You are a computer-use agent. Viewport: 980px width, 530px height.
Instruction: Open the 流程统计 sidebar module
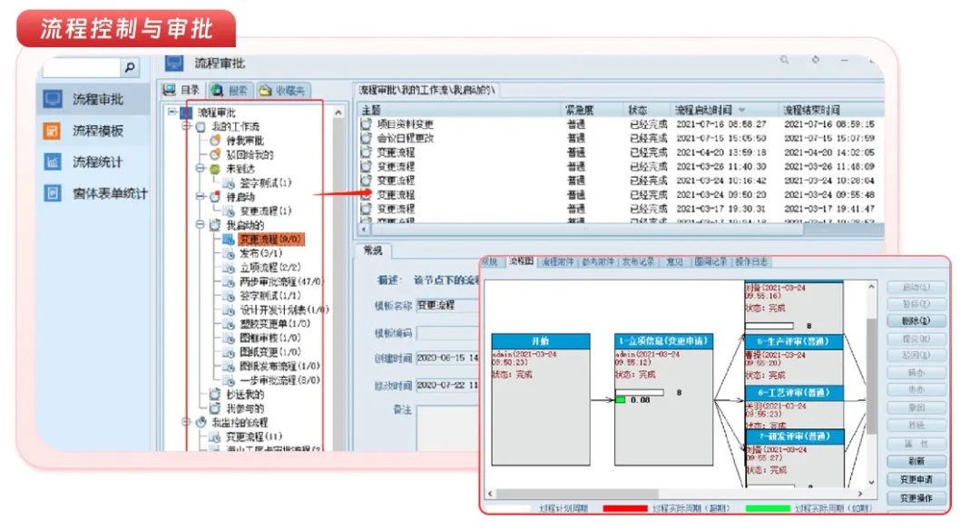point(97,162)
